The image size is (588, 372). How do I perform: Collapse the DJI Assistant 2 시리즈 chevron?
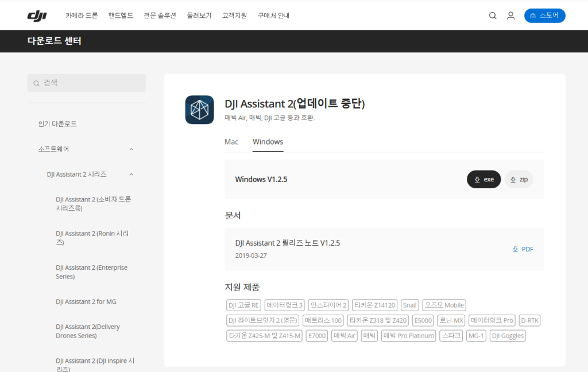click(131, 175)
